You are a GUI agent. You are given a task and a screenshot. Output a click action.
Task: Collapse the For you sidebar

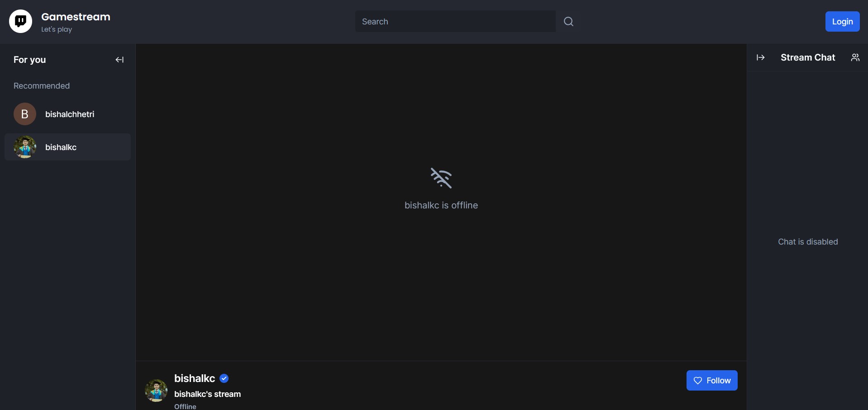[119, 60]
